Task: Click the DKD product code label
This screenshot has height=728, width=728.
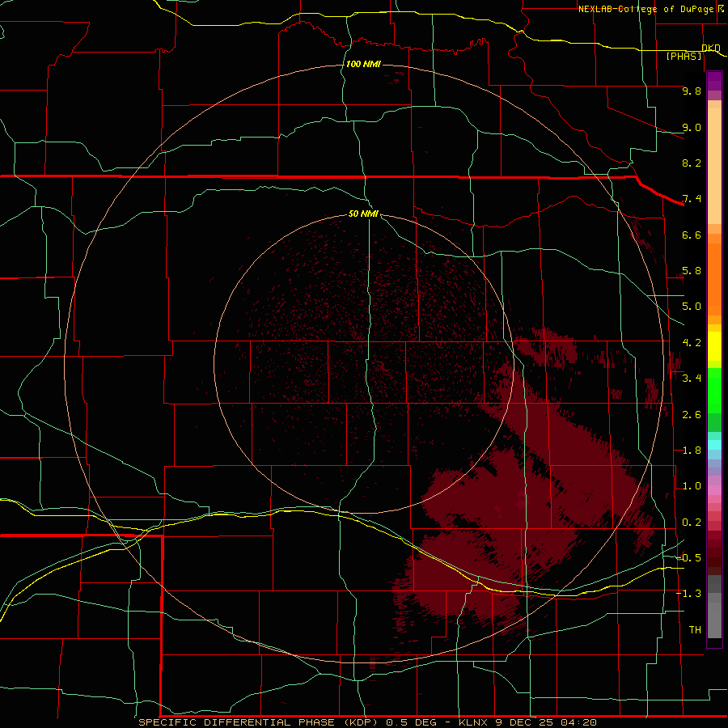Action: coord(711,48)
